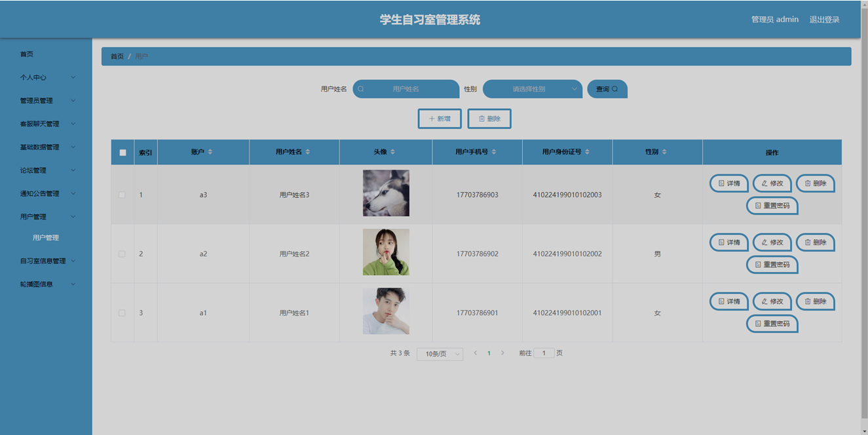This screenshot has height=435, width=868.
Task: Click the sort icon beside 头像 column header
Action: coord(393,152)
